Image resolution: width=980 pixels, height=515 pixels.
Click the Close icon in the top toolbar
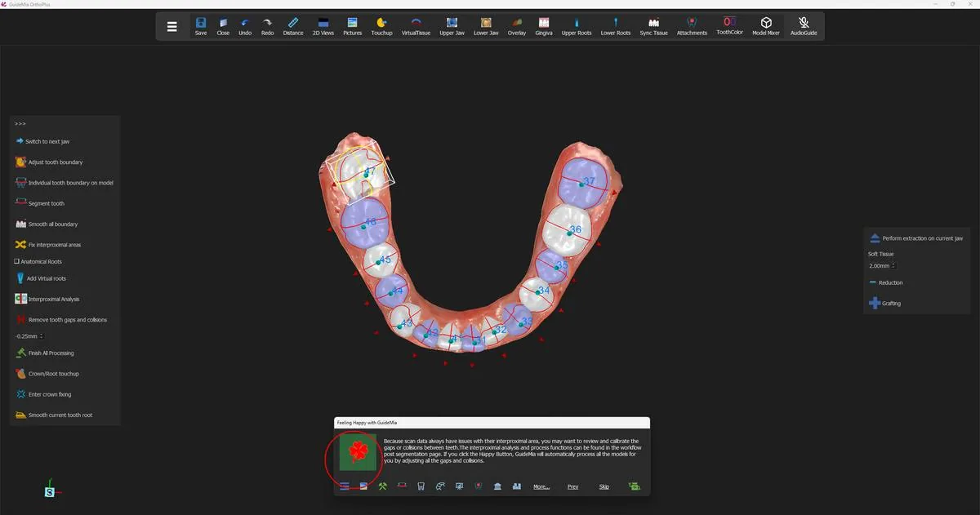tap(223, 26)
